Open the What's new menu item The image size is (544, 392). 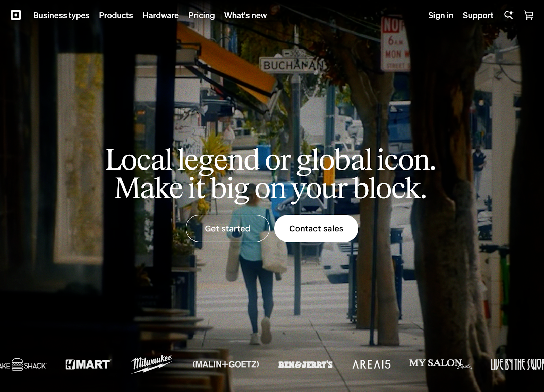[245, 15]
